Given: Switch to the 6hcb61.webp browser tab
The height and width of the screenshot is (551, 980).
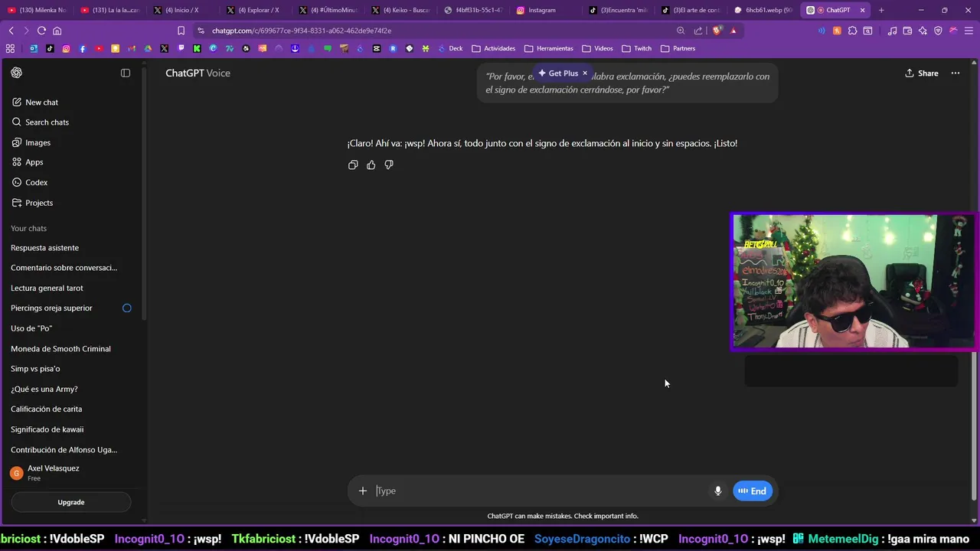Looking at the screenshot, I should (x=763, y=10).
